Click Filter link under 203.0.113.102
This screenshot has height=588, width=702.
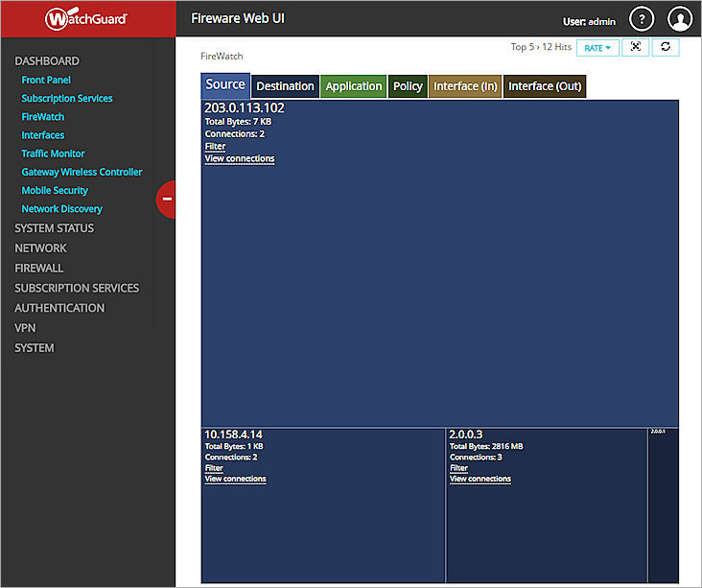click(x=215, y=147)
